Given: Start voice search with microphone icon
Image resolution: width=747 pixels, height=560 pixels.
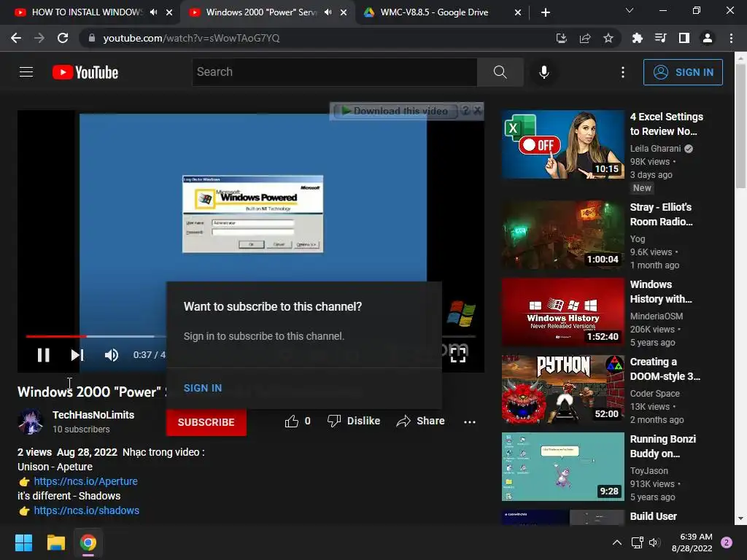Looking at the screenshot, I should [543, 72].
